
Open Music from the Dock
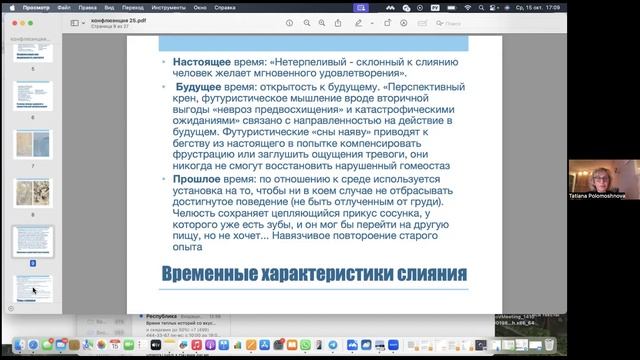(197, 345)
